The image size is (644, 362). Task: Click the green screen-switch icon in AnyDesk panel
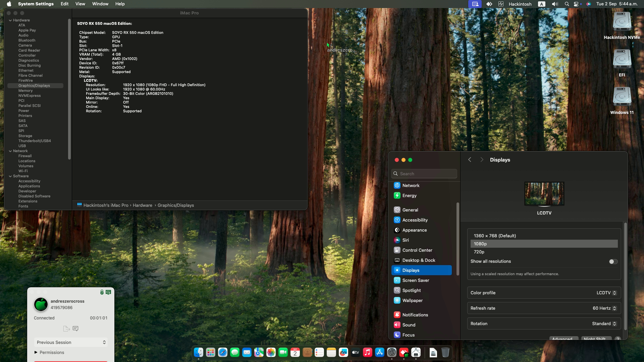point(108,292)
